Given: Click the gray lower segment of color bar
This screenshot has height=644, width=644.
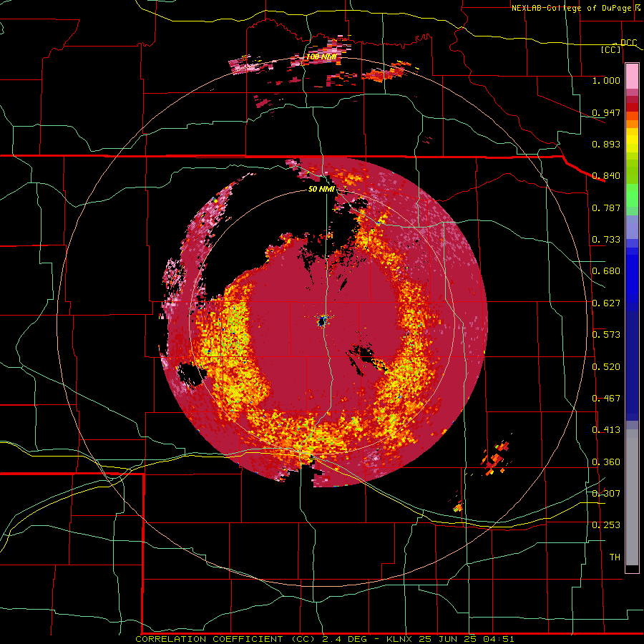Looking at the screenshot, I should click(632, 497).
